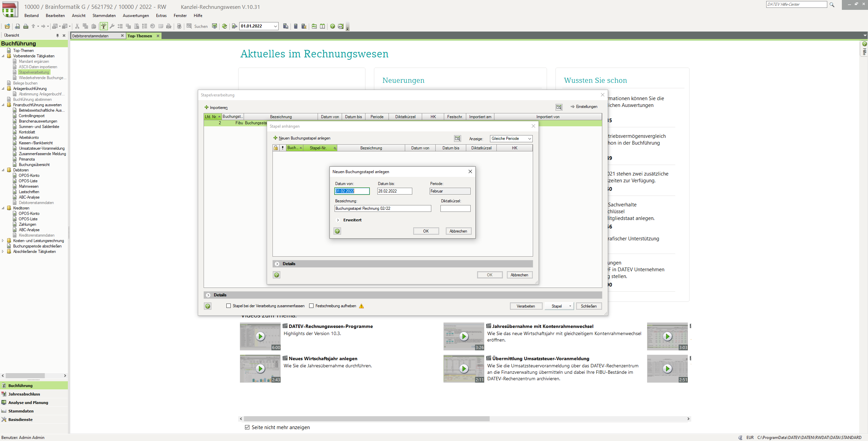Open the Anzeige dropdown showing Gleiche Periode
868x441 pixels.
[529, 139]
